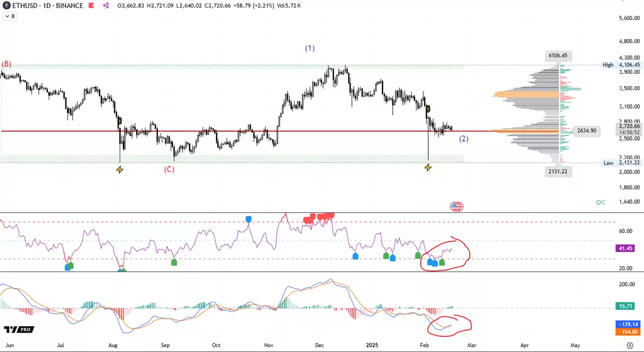644x352 pixels.
Task: Select the purple (1) wave label
Action: [310, 48]
